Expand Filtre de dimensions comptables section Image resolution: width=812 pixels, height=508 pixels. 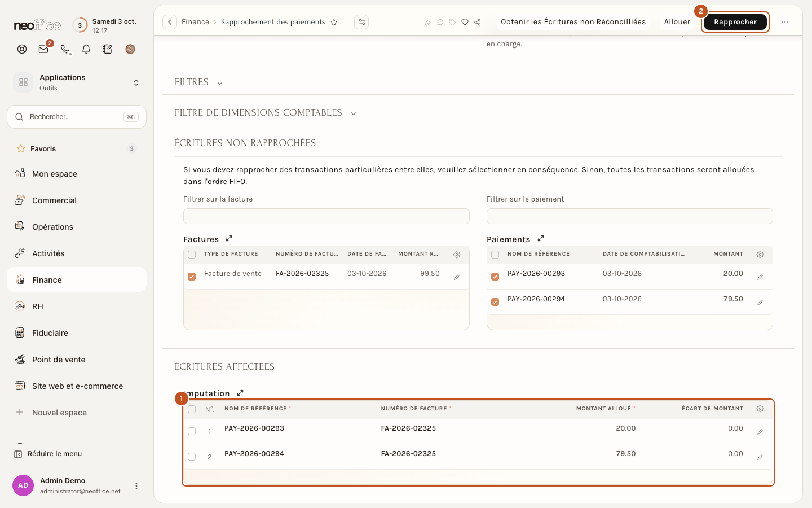point(266,113)
